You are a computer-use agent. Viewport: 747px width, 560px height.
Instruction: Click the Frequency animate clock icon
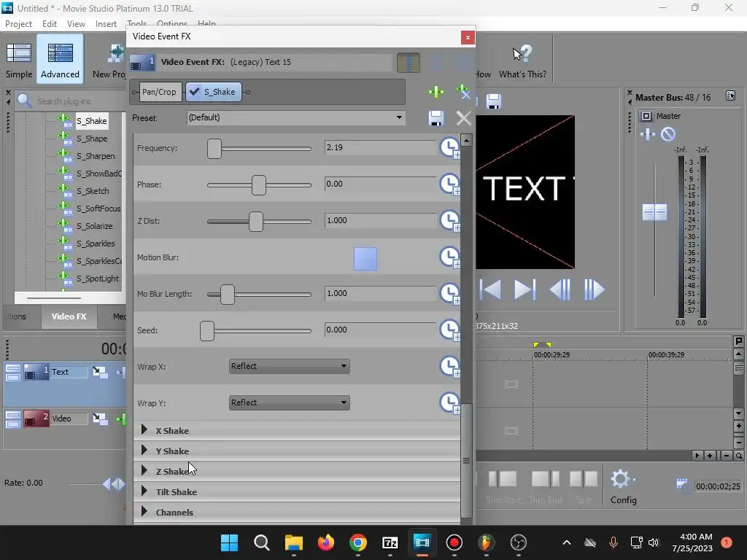pos(449,147)
